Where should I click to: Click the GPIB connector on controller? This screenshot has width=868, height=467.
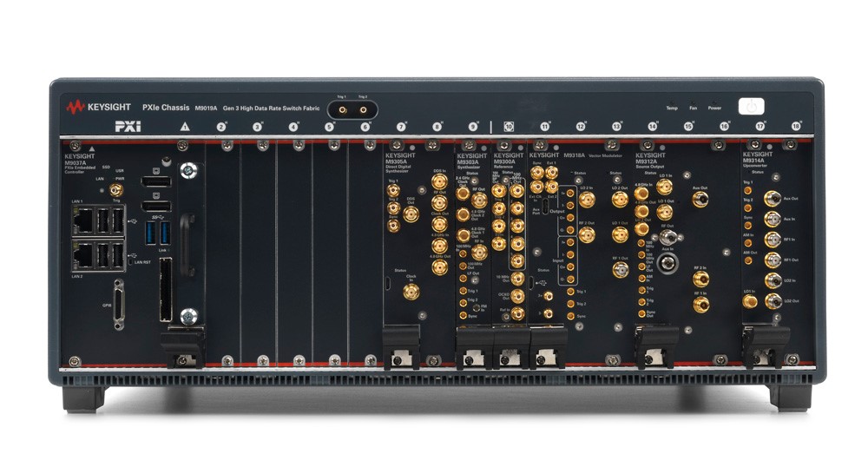tap(118, 305)
